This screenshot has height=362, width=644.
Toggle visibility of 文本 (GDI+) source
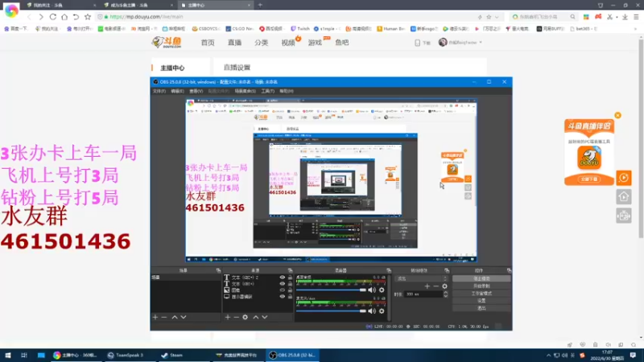pyautogui.click(x=283, y=284)
